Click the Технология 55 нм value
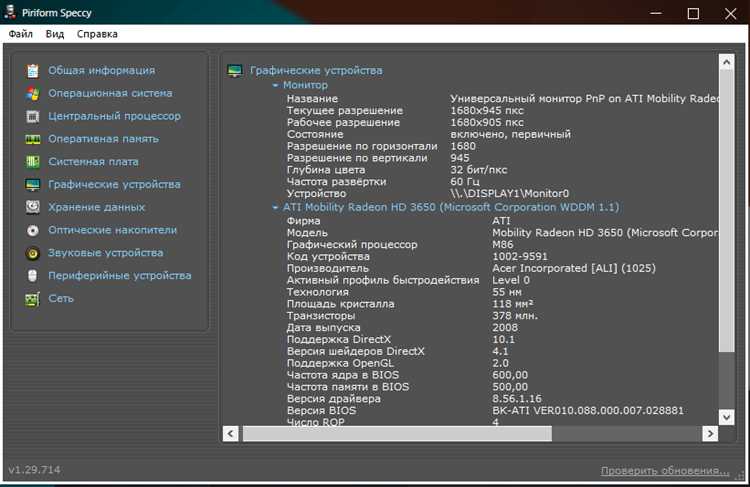This screenshot has width=750, height=487. pos(507,292)
